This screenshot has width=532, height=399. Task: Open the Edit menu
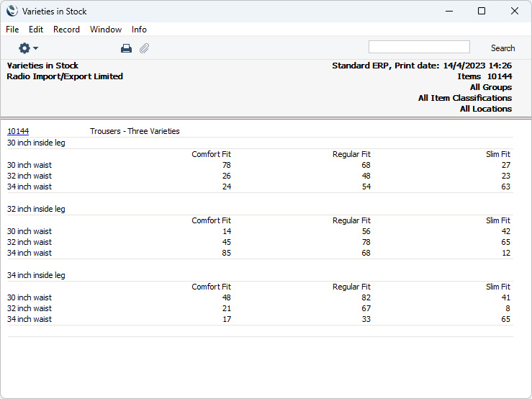coord(36,30)
